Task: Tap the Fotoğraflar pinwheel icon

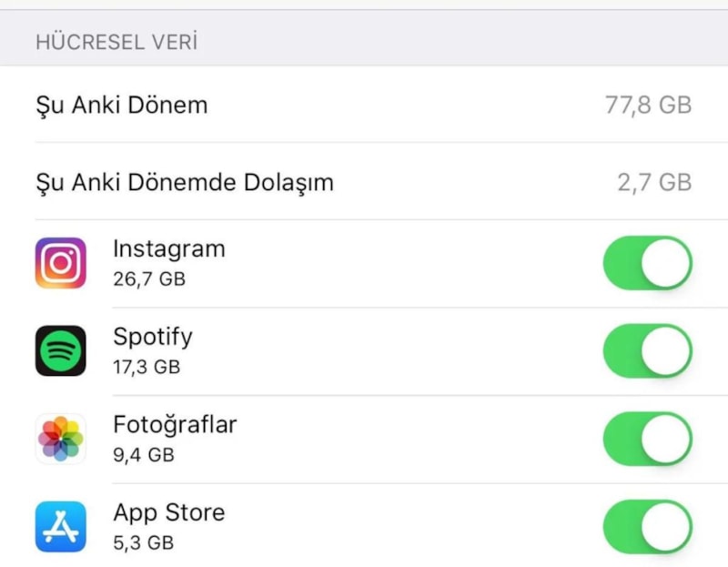Action: click(x=61, y=439)
